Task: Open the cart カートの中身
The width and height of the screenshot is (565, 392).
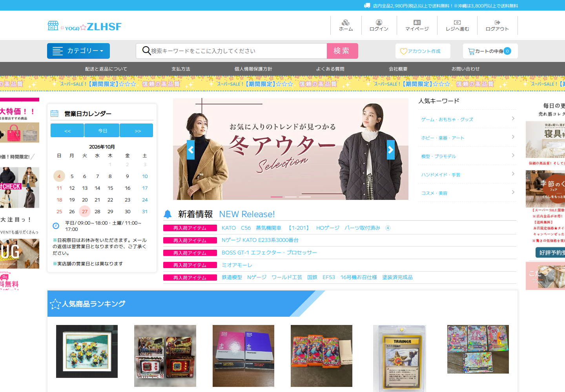Action: click(x=490, y=51)
